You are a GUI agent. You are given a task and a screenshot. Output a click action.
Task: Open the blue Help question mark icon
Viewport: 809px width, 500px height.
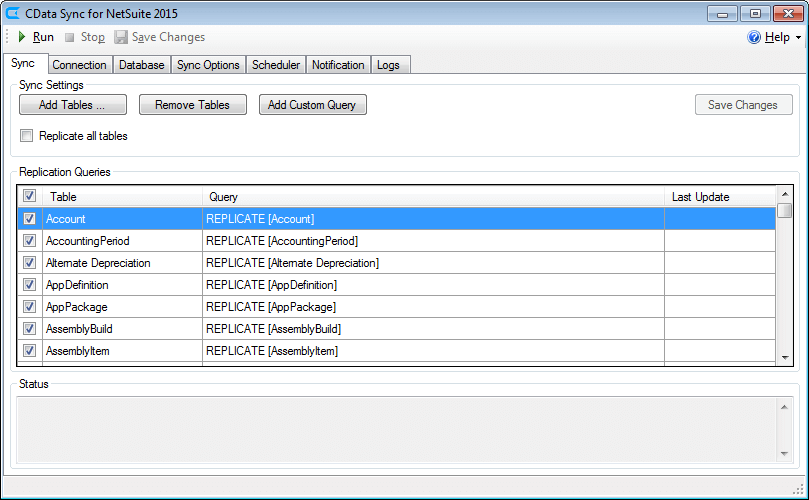(x=754, y=37)
